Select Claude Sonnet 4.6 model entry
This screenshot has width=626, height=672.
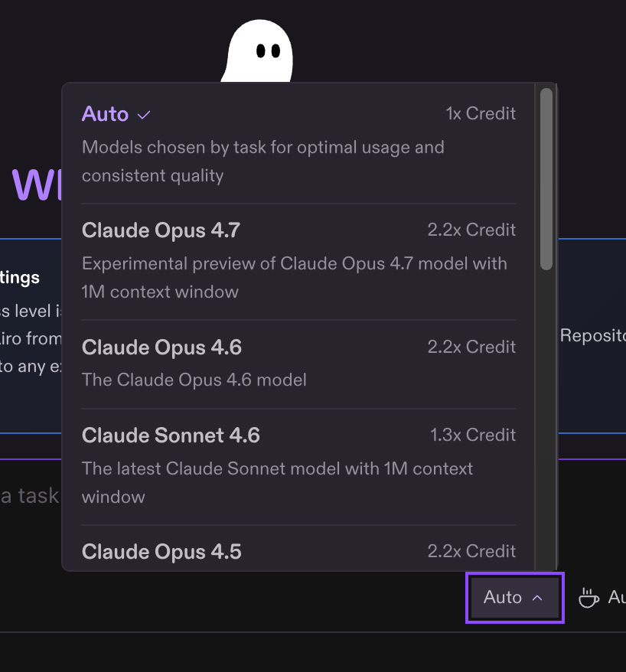[x=298, y=467]
